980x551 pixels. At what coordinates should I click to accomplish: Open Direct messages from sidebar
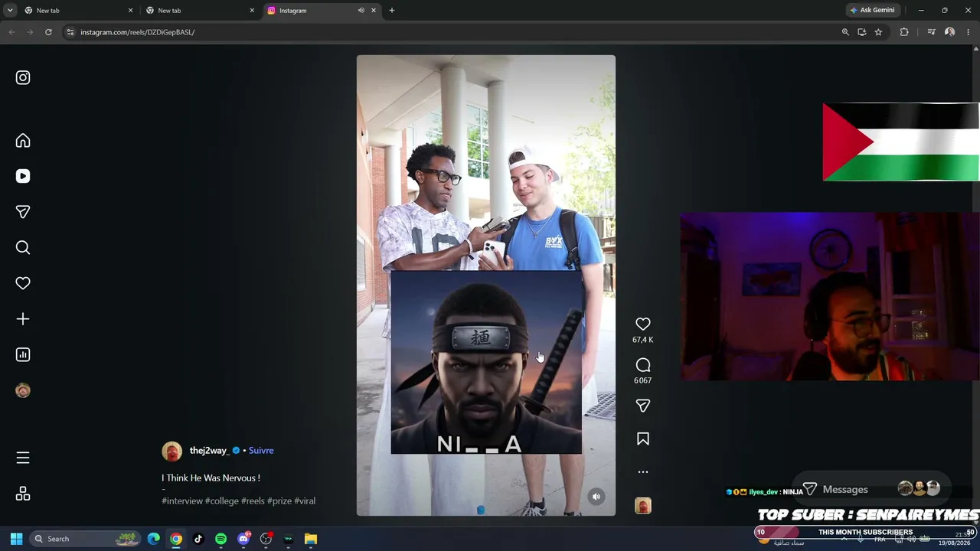23,212
